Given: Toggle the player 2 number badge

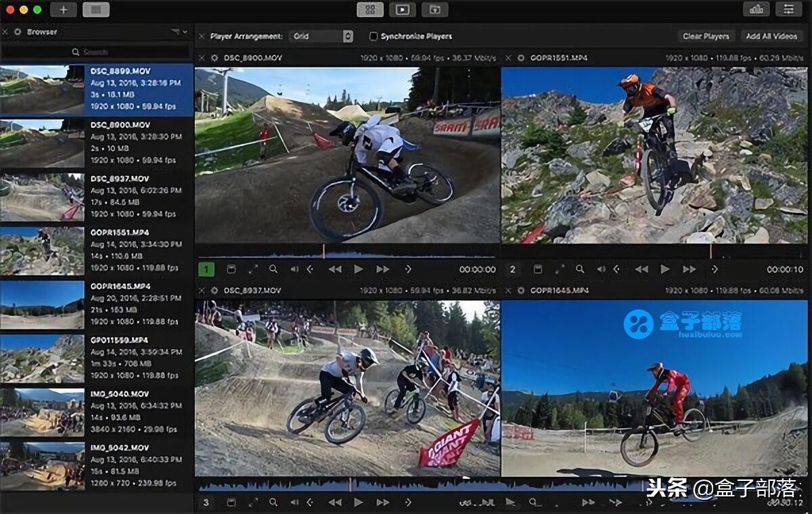Looking at the screenshot, I should pyautogui.click(x=513, y=269).
